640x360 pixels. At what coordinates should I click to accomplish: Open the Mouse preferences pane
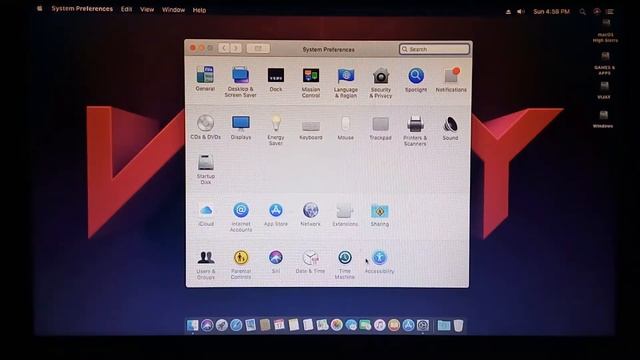(345, 128)
